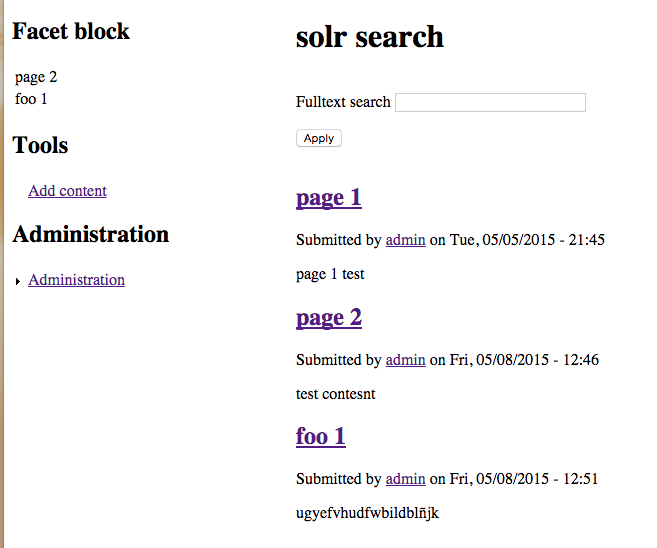Click the Facet block heading
Viewport: 657px width, 548px height.
tap(71, 32)
